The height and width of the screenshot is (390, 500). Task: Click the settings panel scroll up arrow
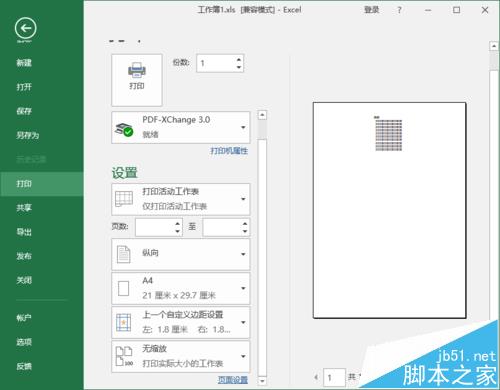[262, 115]
